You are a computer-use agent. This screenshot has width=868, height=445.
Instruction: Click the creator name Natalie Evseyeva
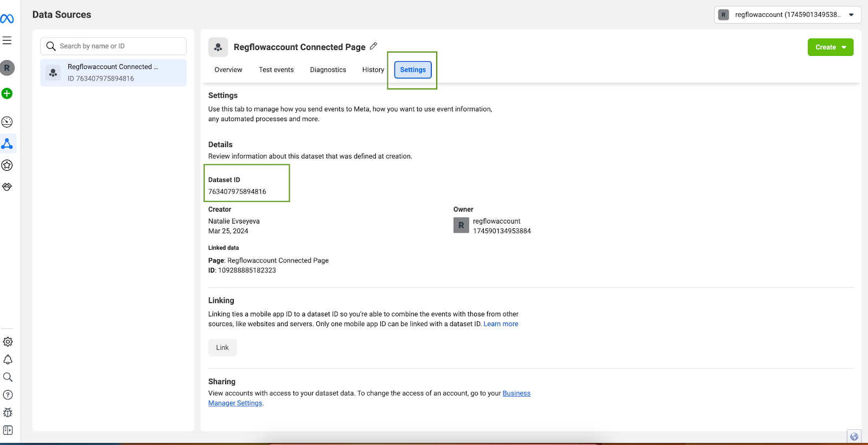[x=234, y=221]
